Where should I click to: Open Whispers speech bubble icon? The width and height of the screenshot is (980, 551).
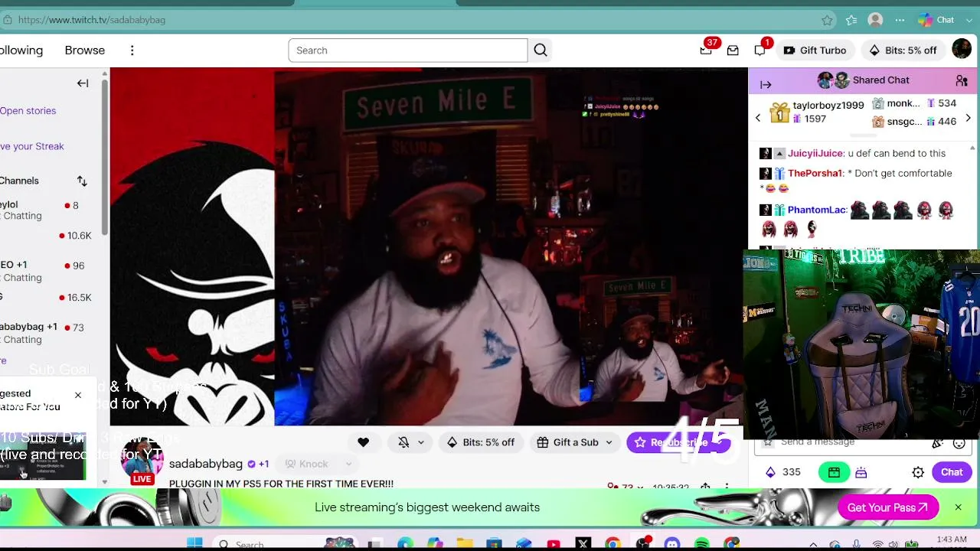(x=759, y=51)
